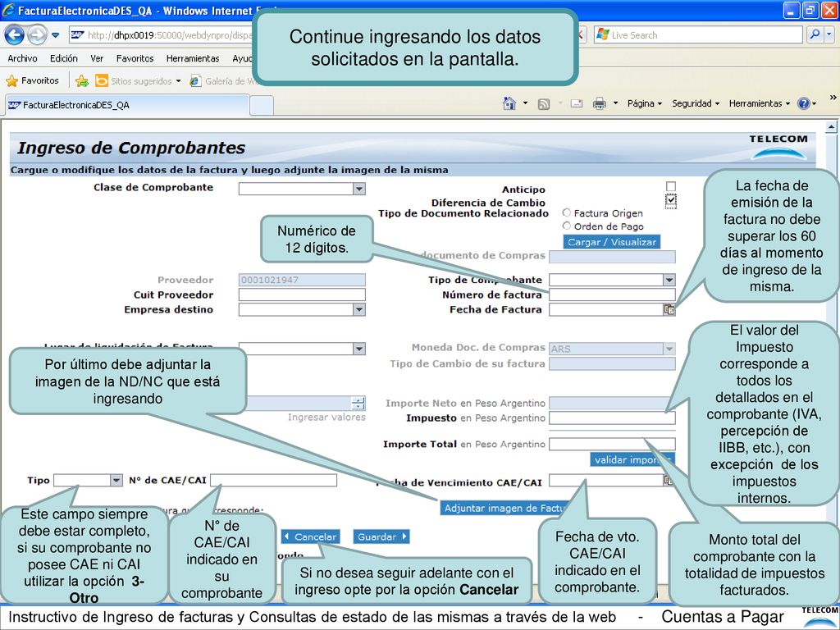Click the Nº de CAE/CAI field
The image size is (840, 630).
(273, 480)
